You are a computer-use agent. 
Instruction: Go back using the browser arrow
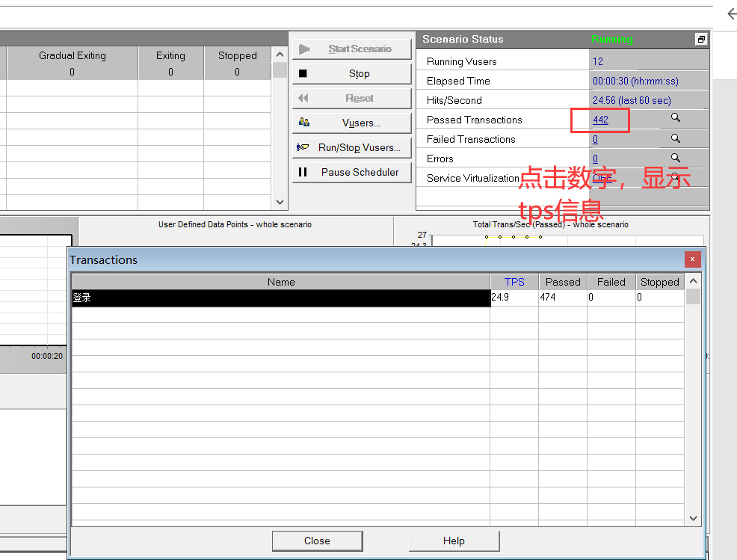[x=730, y=14]
